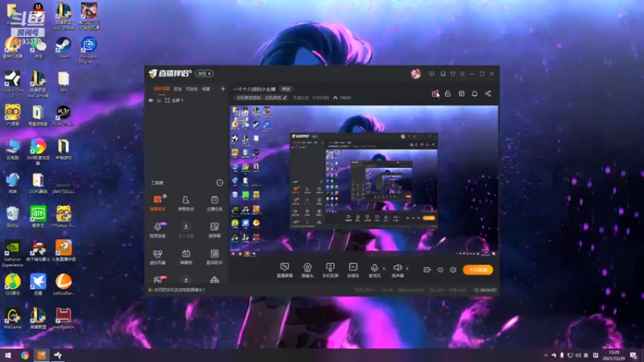Open the 主播任务 streamer tasks tool
644x362 pixels.
pos(214,203)
